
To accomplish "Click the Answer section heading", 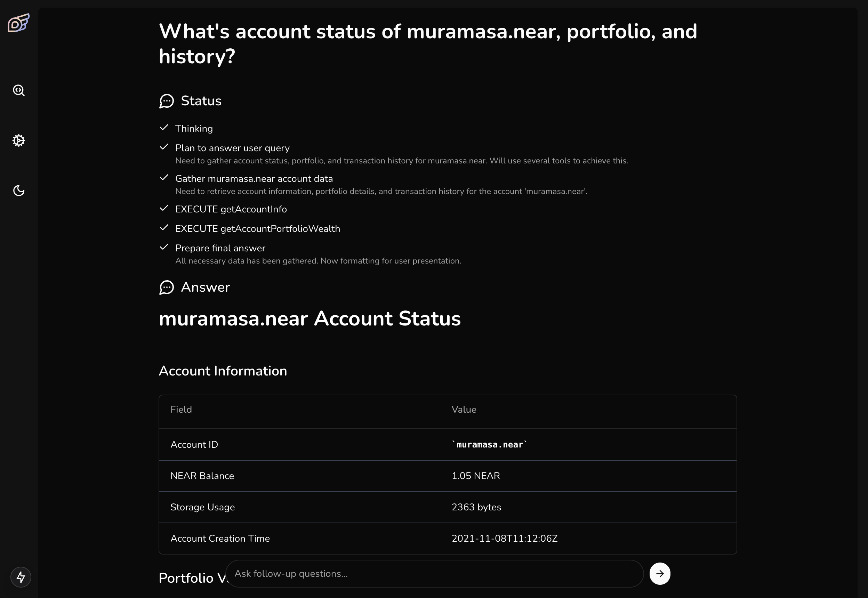I will click(205, 288).
